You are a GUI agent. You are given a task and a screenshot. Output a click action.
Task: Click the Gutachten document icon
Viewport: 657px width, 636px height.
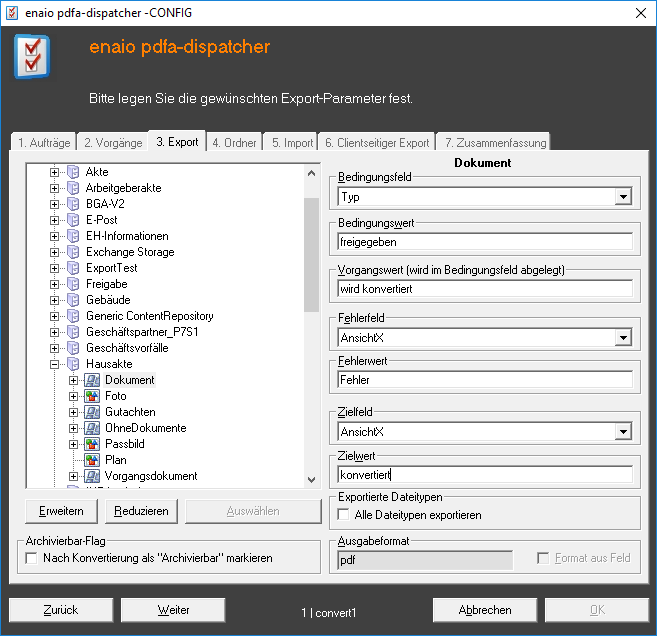tap(92, 412)
